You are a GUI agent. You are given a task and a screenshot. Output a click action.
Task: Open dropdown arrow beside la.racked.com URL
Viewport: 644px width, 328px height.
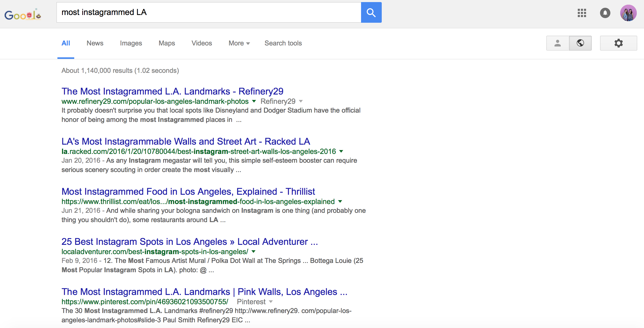coord(341,151)
